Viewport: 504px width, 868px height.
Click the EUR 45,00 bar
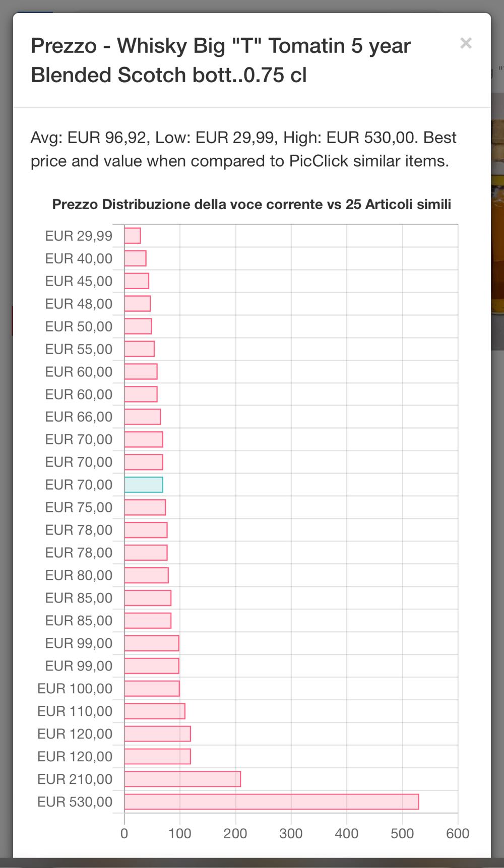click(x=137, y=281)
